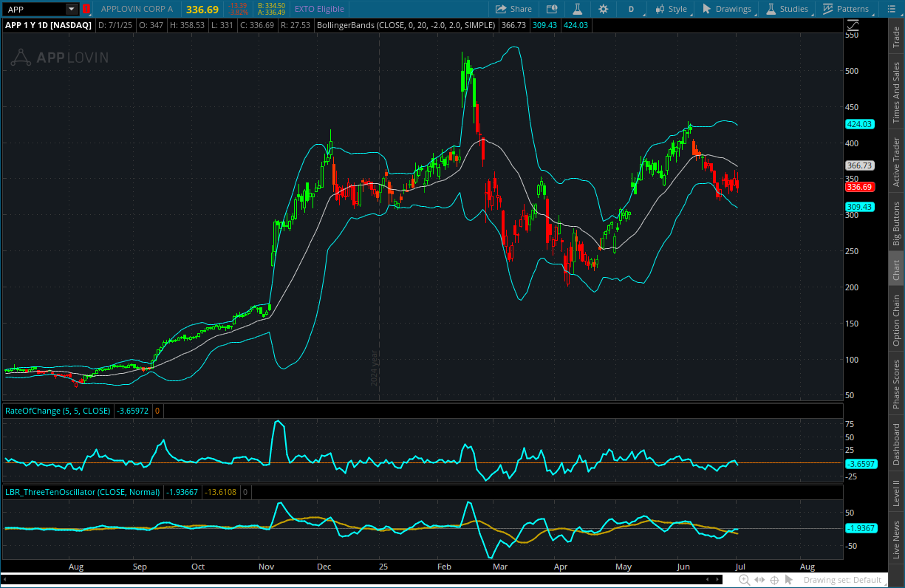905x588 pixels.
Task: Click the red square next to the symbol box
Action: (86, 9)
